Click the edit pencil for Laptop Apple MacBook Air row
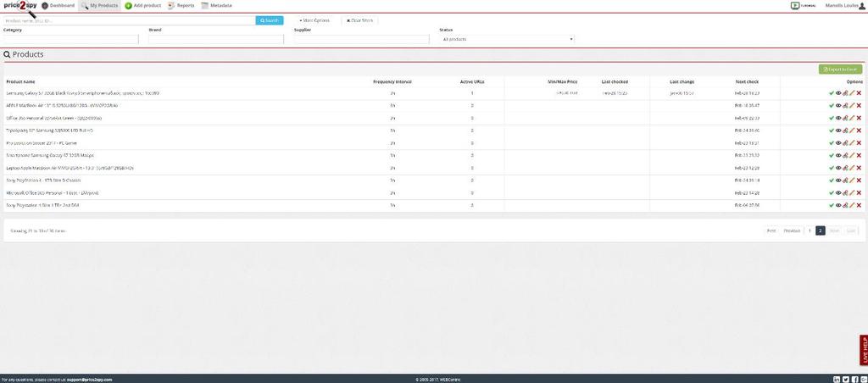 [x=852, y=168]
